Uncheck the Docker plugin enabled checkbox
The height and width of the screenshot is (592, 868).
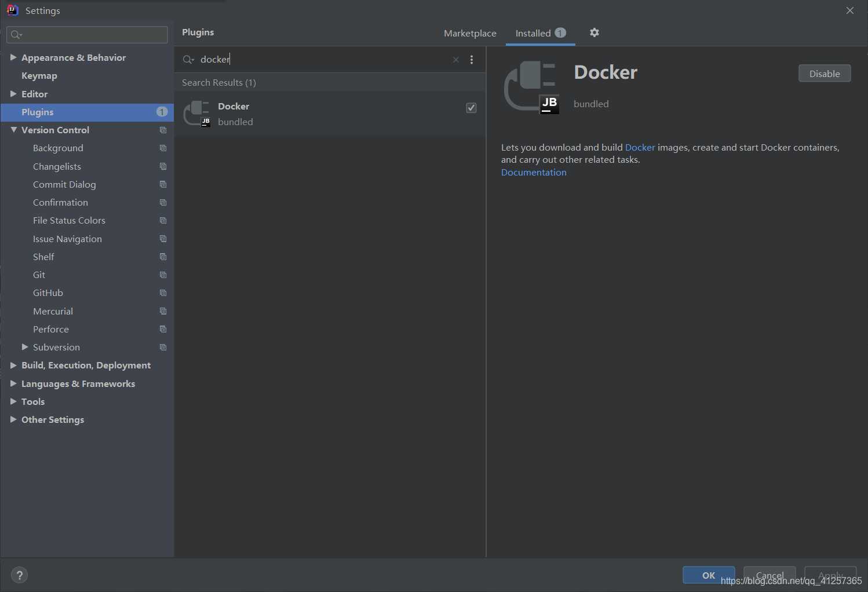[x=471, y=108]
